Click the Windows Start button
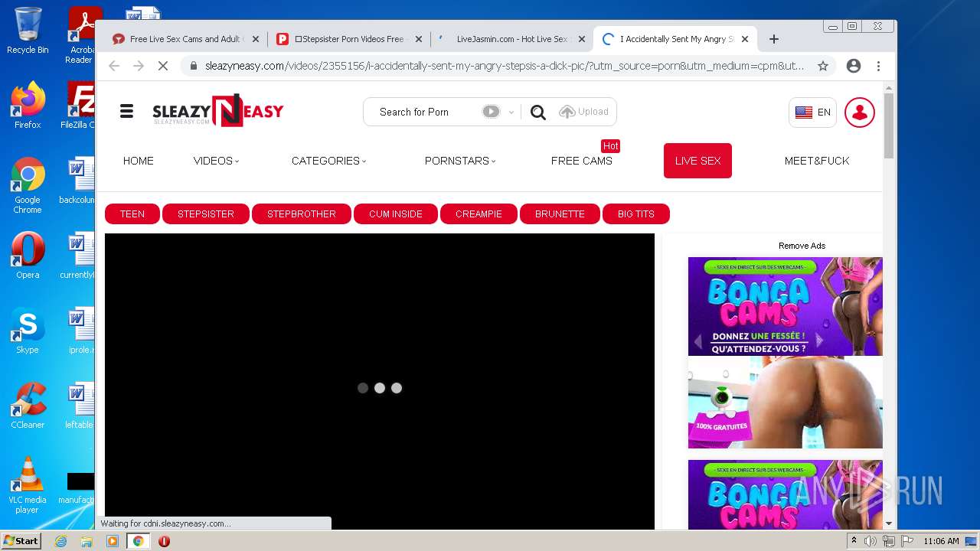 21,541
